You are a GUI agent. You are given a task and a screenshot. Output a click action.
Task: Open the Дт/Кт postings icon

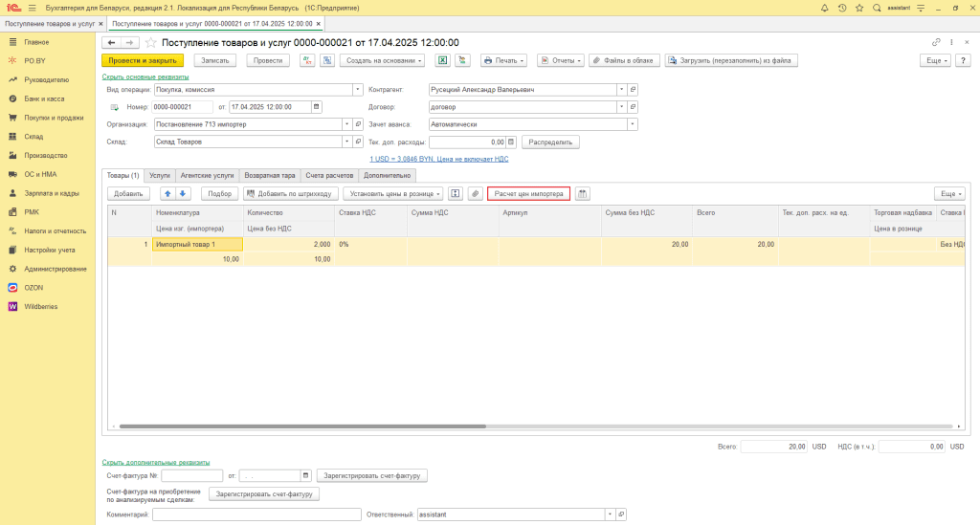click(x=307, y=60)
